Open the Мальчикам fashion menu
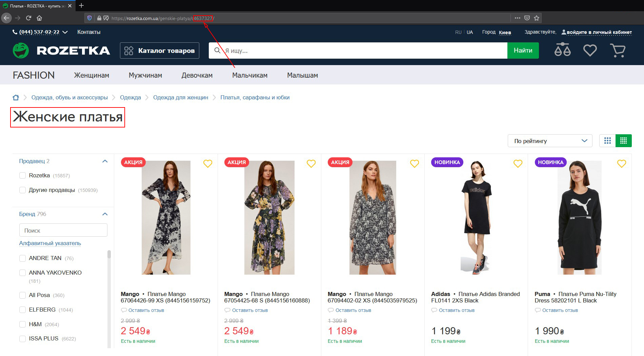Image resolution: width=644 pixels, height=356 pixels. (x=250, y=75)
